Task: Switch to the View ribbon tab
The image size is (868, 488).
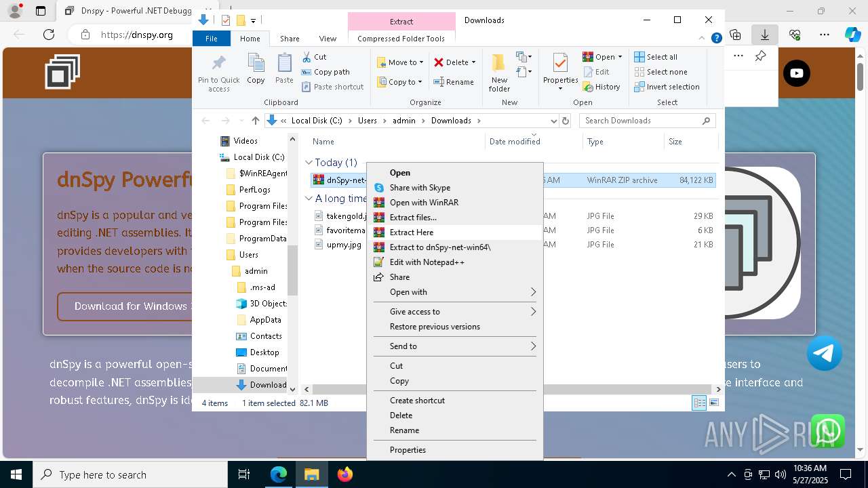Action: click(328, 39)
